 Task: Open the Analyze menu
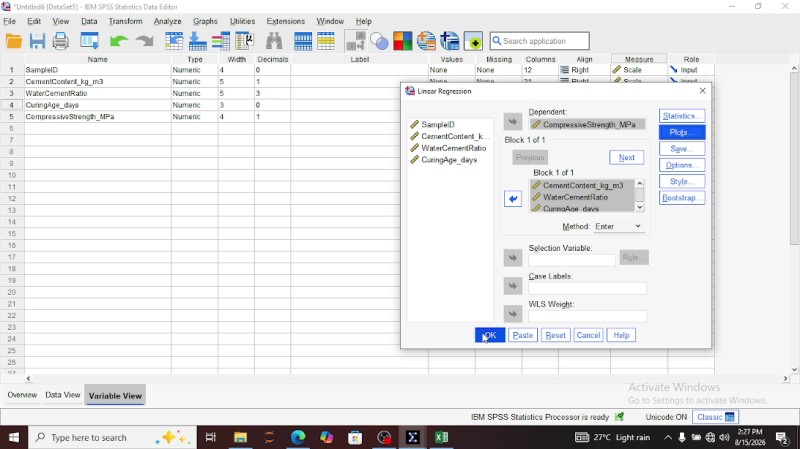pyautogui.click(x=167, y=21)
